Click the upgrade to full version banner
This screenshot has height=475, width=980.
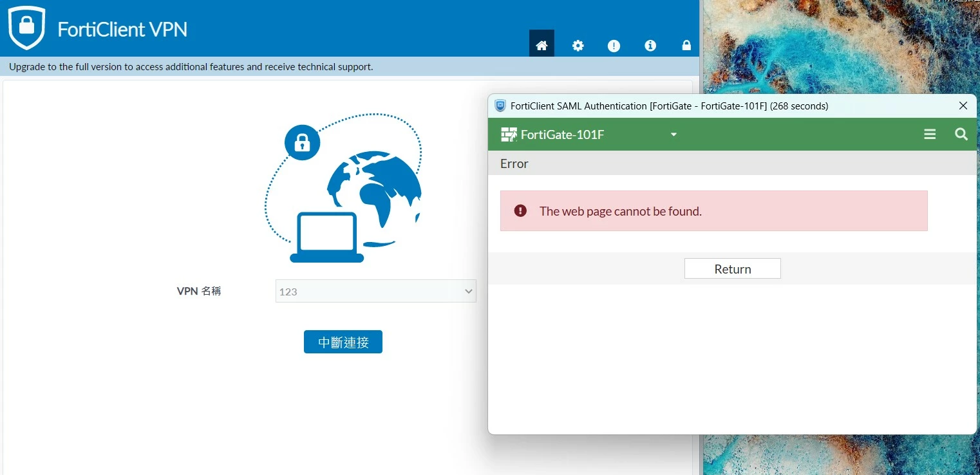(350, 66)
